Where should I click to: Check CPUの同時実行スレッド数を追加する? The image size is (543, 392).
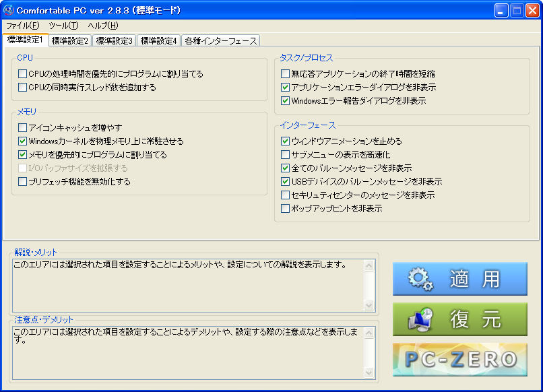click(23, 88)
